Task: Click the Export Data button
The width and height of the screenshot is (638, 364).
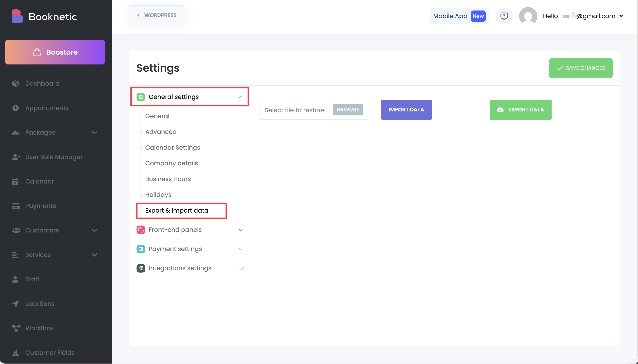Action: (520, 110)
